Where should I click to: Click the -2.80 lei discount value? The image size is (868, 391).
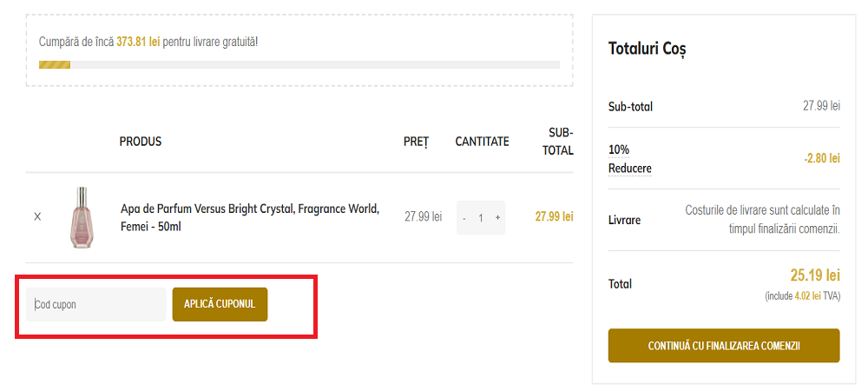821,159
